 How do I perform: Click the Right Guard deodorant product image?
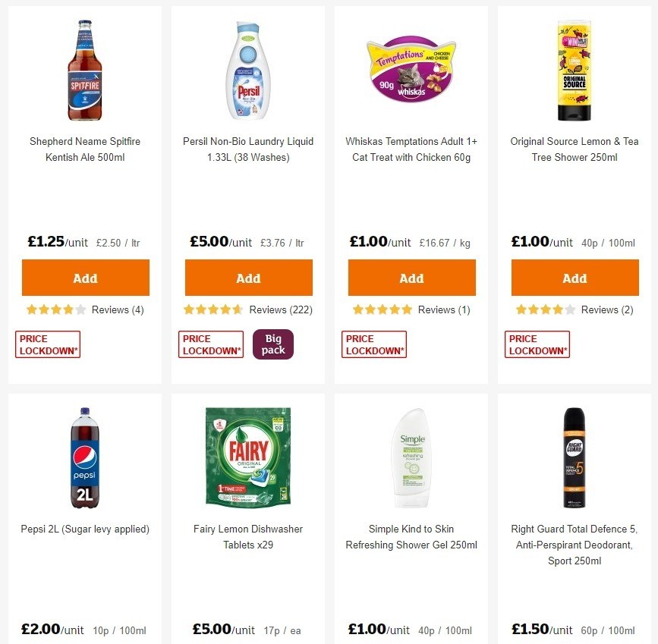[x=575, y=457]
